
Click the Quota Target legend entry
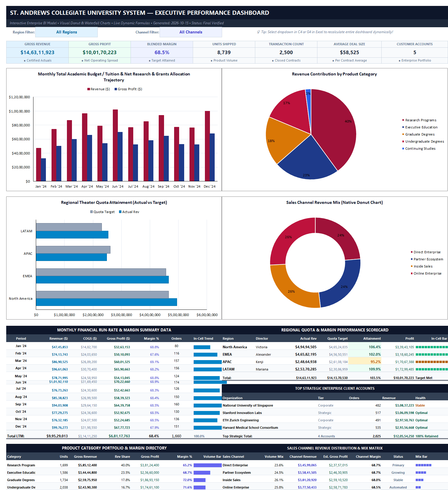point(102,212)
